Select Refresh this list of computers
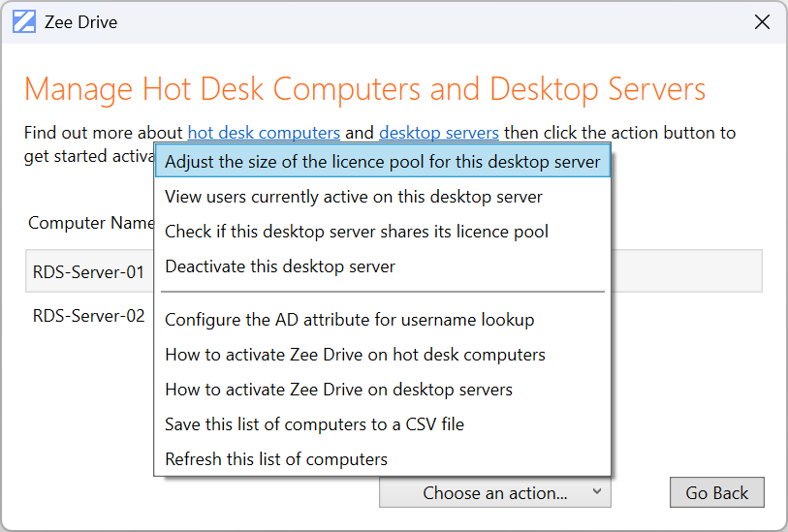 [x=276, y=459]
